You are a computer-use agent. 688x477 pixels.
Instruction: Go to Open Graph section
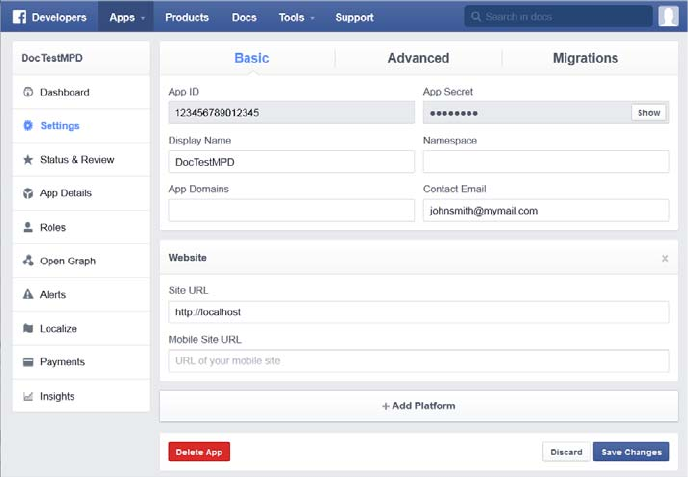point(81,261)
